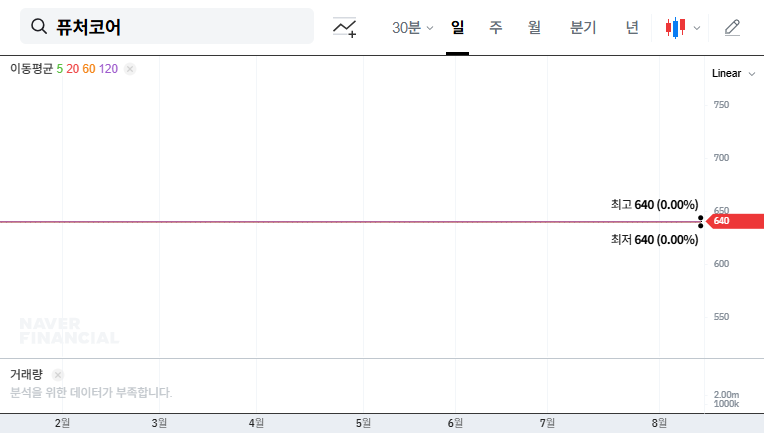Click the 거래량 volume label
Viewport: 764px width, 433px height.
[27, 374]
